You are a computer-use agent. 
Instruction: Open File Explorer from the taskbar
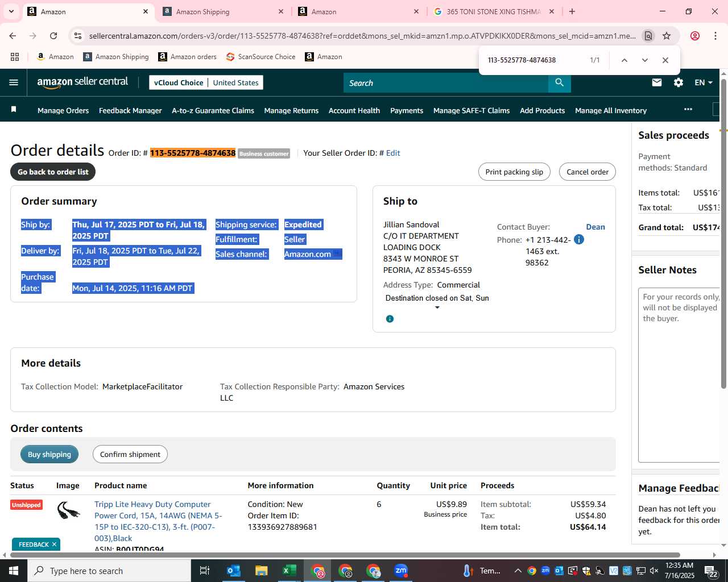[x=261, y=571]
